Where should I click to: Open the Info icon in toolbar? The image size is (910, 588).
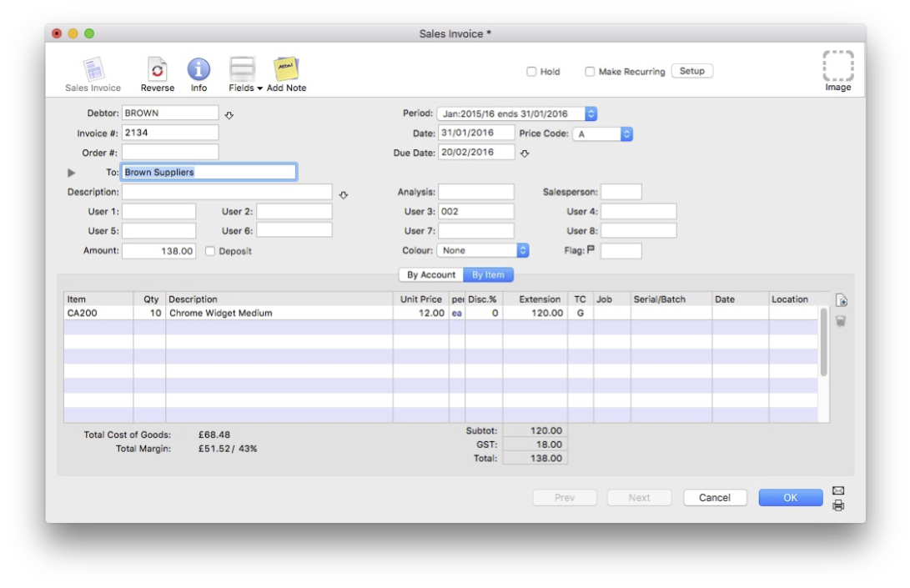pyautogui.click(x=199, y=69)
